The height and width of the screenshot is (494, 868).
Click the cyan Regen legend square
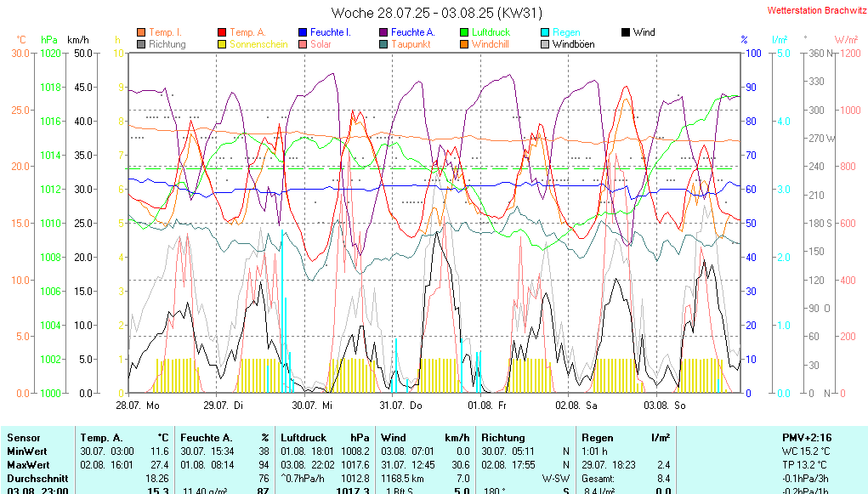pyautogui.click(x=545, y=32)
